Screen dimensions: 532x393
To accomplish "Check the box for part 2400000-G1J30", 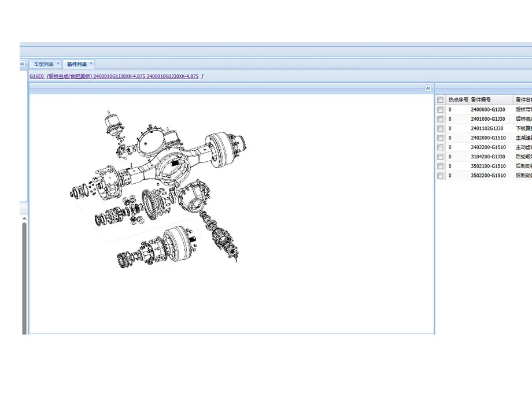I will tap(441, 110).
